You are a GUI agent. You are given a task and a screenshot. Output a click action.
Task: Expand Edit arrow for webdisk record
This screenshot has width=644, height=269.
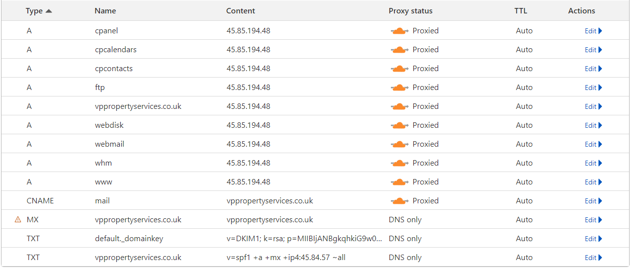(600, 125)
